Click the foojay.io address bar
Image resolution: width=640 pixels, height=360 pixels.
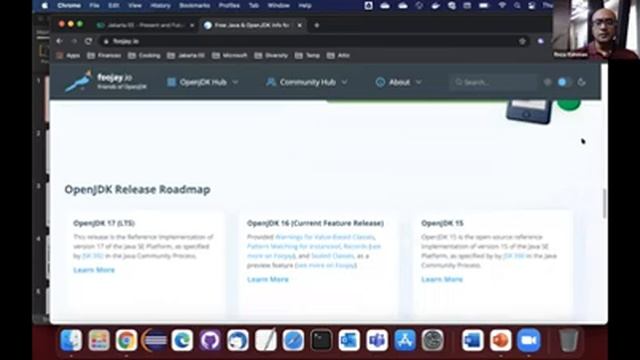[314, 41]
